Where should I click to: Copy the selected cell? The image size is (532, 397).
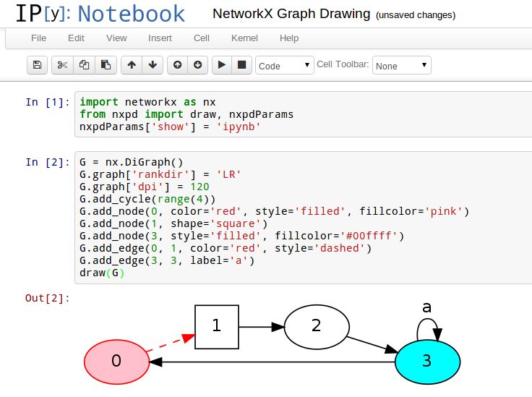coord(84,65)
